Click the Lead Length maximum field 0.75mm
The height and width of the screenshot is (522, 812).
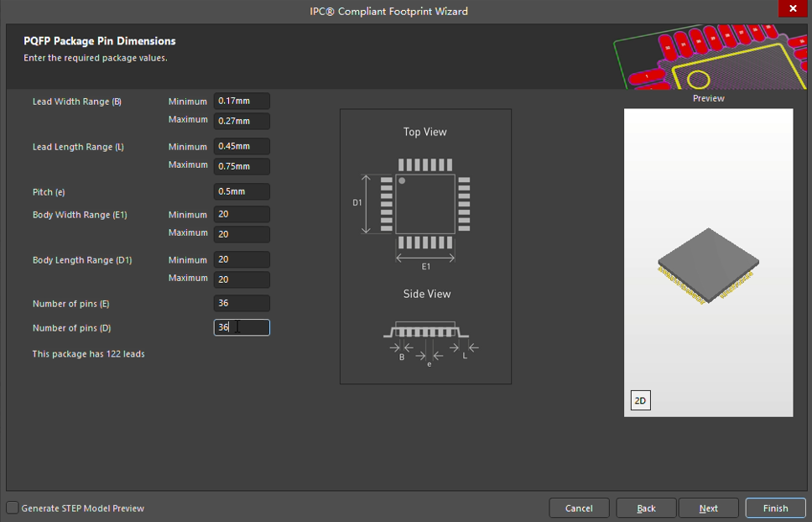coord(242,166)
